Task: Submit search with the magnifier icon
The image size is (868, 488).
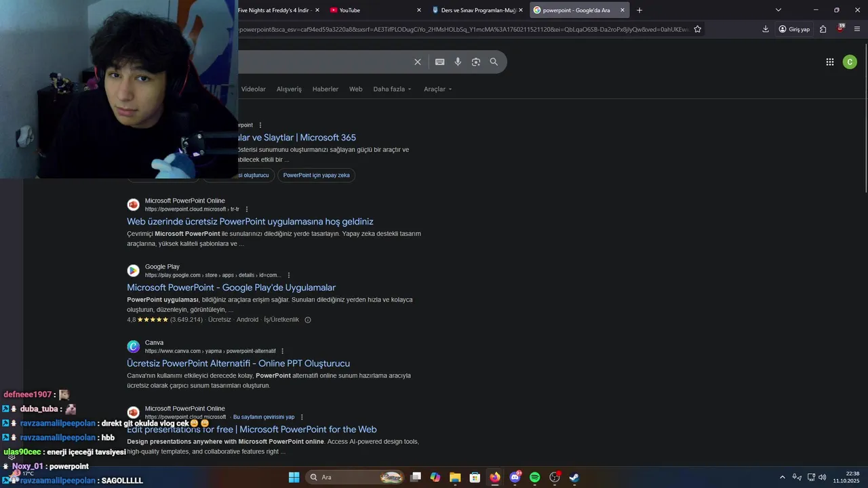Action: pyautogui.click(x=494, y=62)
